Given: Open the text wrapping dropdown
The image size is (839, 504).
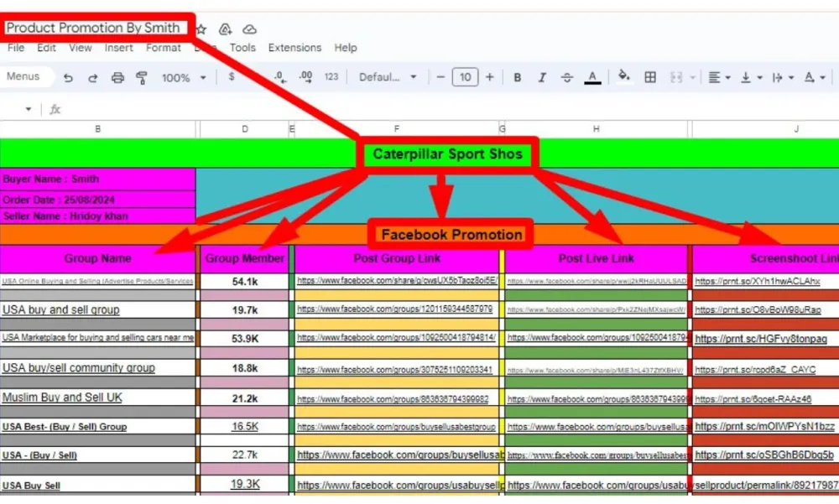Looking at the screenshot, I should pos(783,78).
